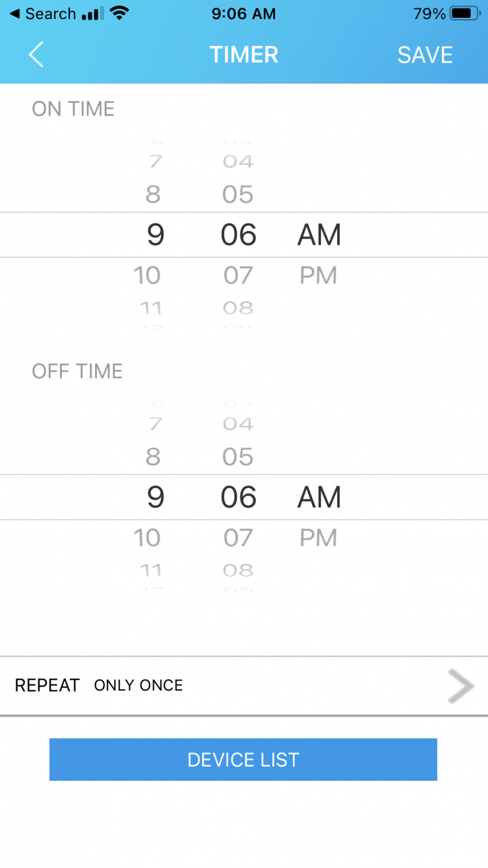
Task: Tap Search to return to previous app
Action: pos(42,14)
